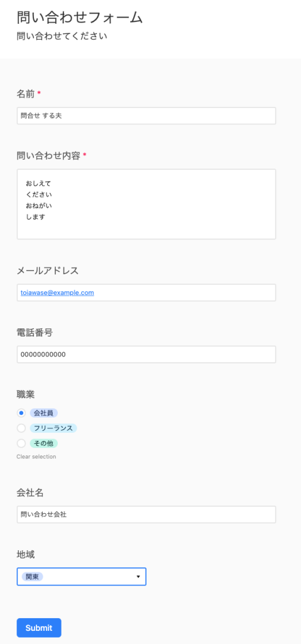Click the Submit button
This screenshot has height=644, width=301.
(x=39, y=628)
